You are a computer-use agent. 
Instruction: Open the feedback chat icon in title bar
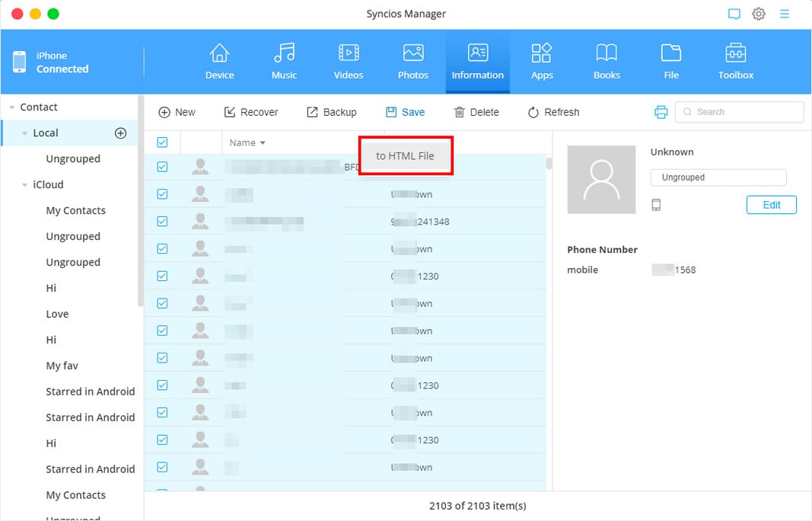[734, 14]
